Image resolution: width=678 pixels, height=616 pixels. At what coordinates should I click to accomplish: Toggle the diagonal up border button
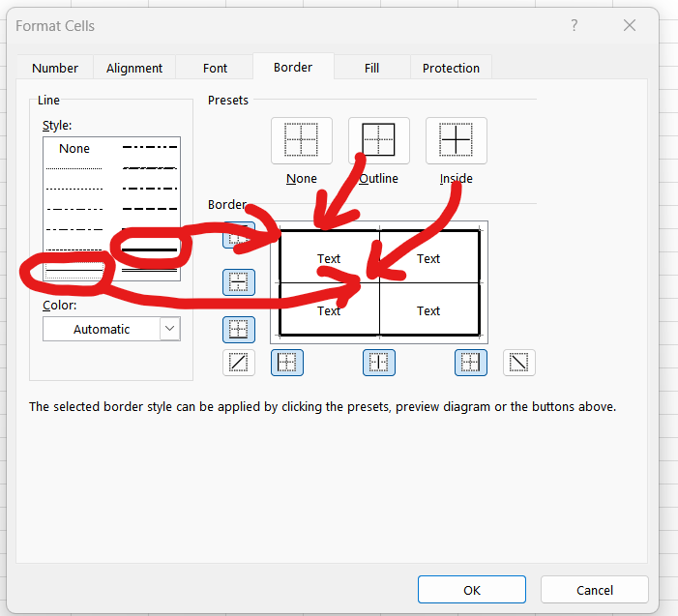click(239, 363)
